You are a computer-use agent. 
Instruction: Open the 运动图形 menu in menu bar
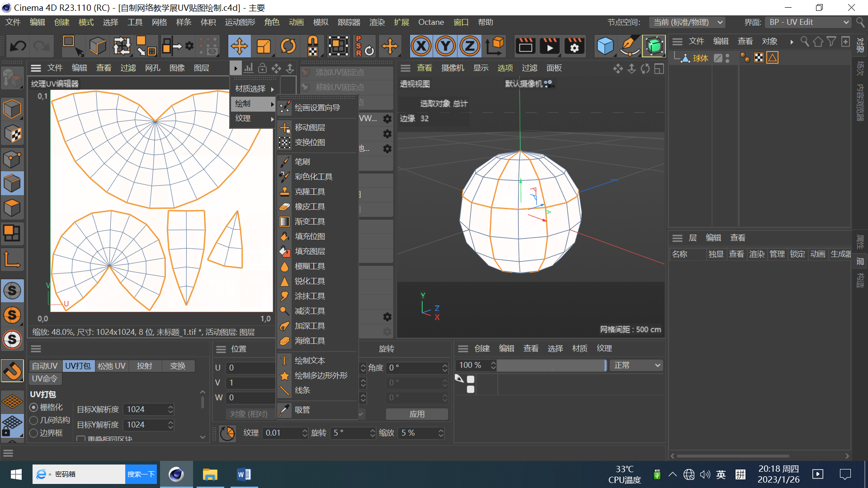(x=240, y=22)
